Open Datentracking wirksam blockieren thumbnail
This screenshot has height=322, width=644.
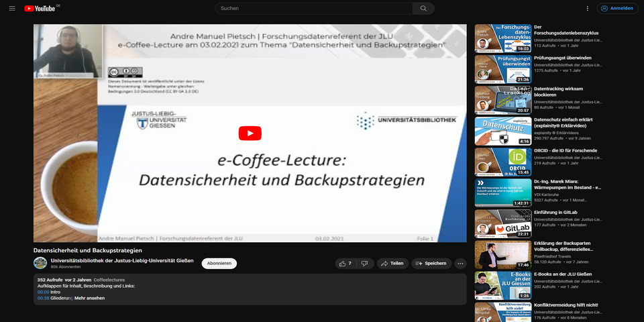coord(503,100)
